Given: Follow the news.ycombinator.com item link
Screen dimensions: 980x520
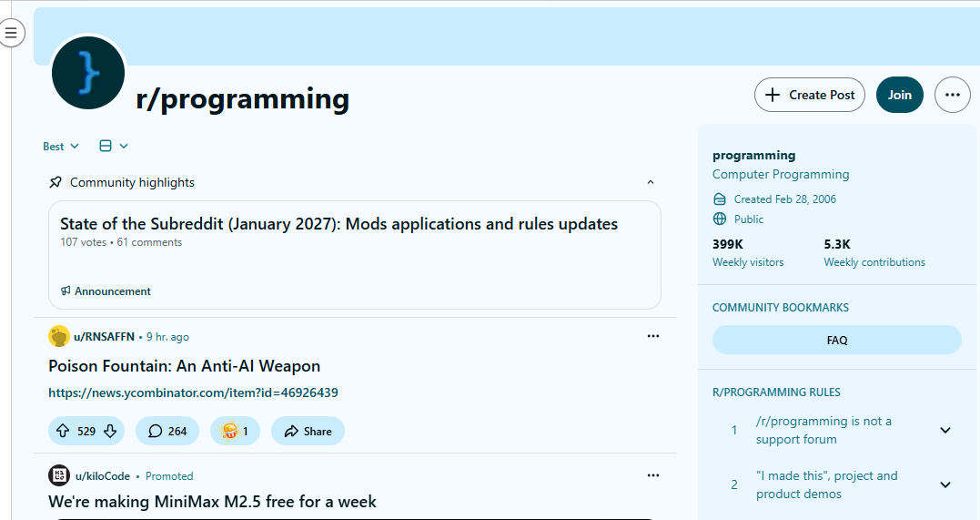Looking at the screenshot, I should (x=193, y=393).
